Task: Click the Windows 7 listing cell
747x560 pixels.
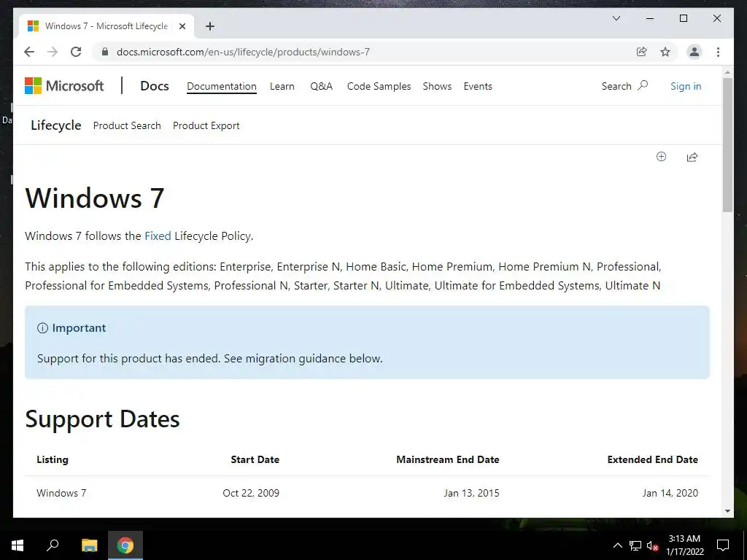Action: (61, 493)
